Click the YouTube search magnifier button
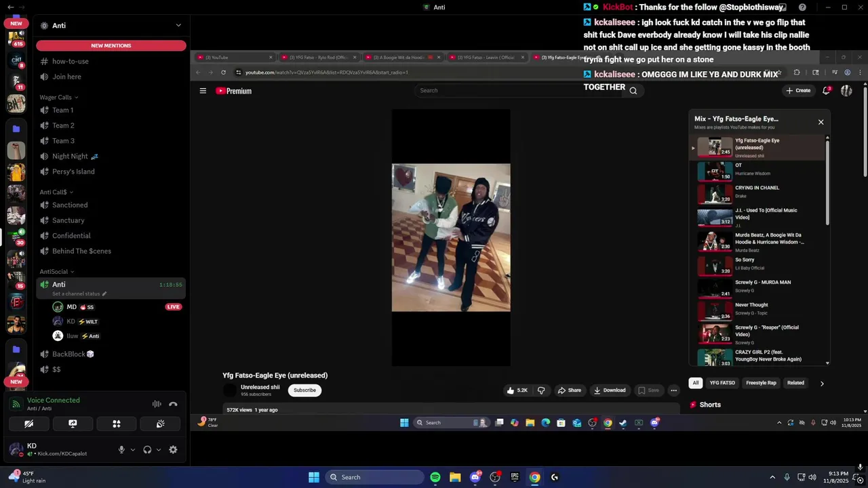The width and height of the screenshot is (868, 488). (x=633, y=91)
